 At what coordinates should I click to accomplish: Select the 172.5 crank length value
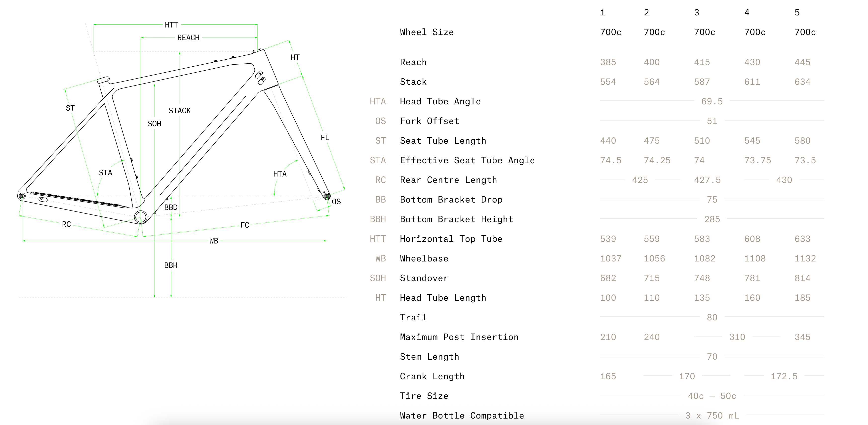pyautogui.click(x=784, y=376)
